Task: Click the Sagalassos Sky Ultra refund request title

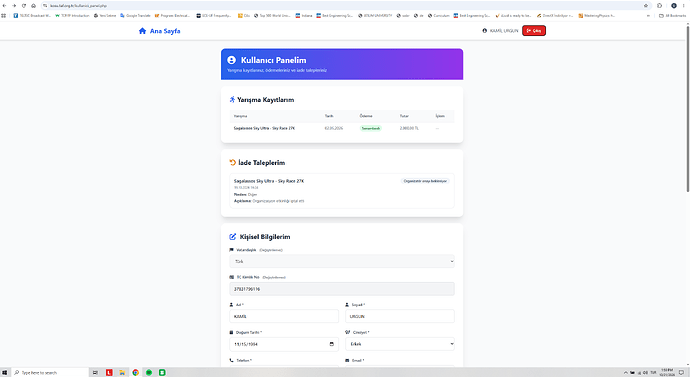Action: coord(269,181)
